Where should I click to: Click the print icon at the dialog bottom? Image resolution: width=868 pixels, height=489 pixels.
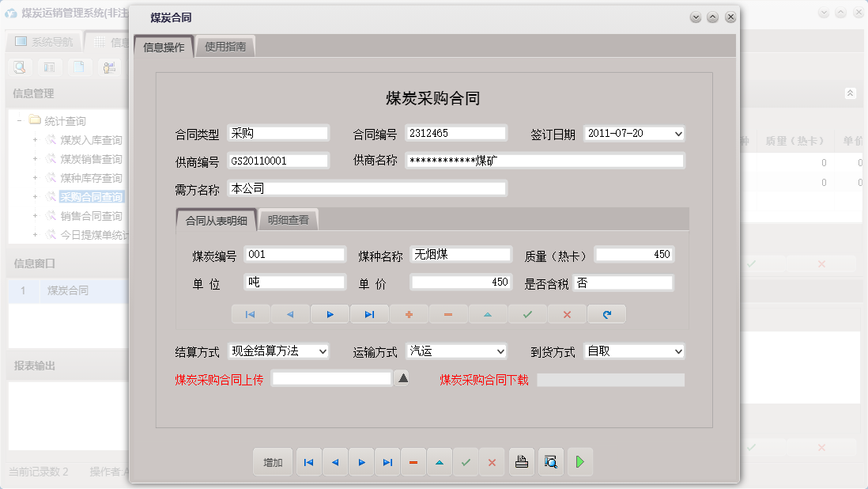521,461
